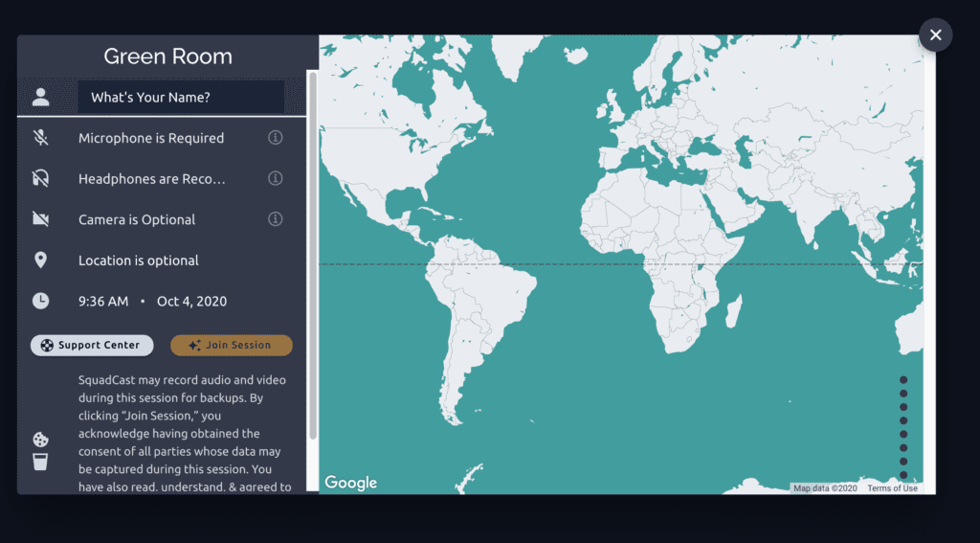Image resolution: width=980 pixels, height=543 pixels.
Task: Click the What's Your Name input field
Action: click(x=181, y=97)
